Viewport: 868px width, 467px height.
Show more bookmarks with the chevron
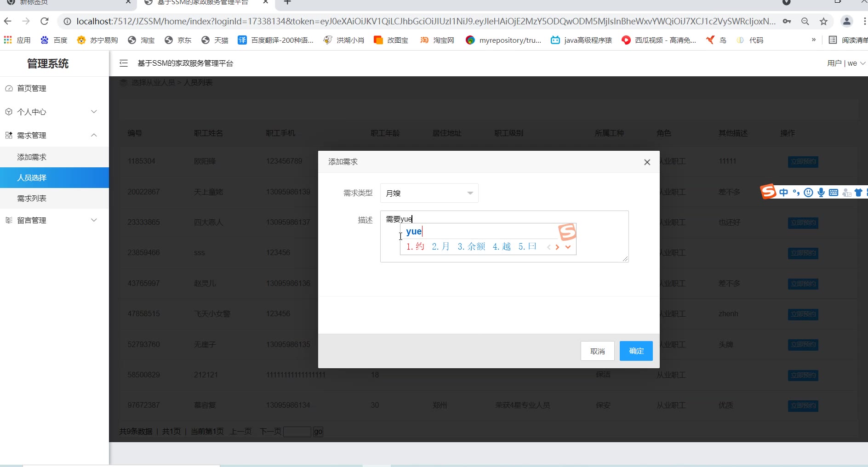click(814, 40)
